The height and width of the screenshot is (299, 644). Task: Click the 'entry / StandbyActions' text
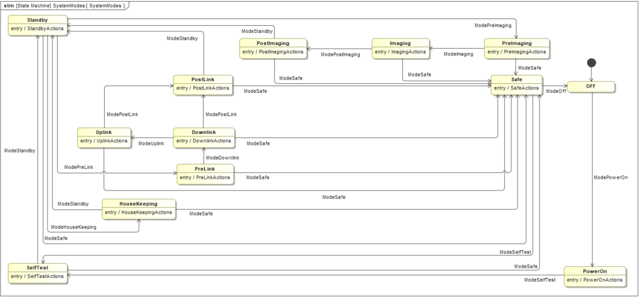[37, 29]
